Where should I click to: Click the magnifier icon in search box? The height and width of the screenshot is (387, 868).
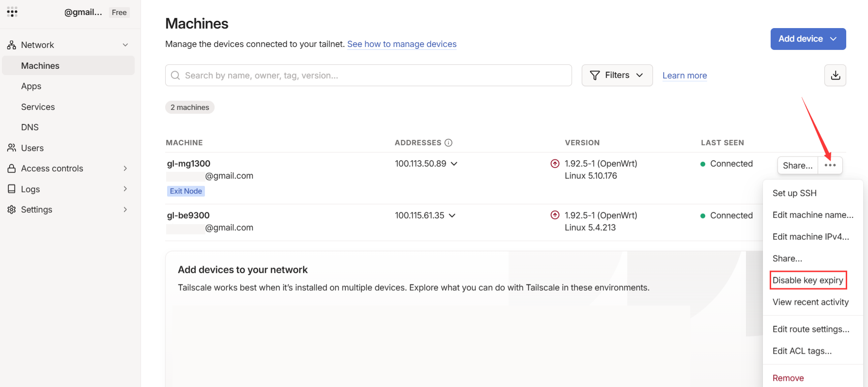[175, 76]
